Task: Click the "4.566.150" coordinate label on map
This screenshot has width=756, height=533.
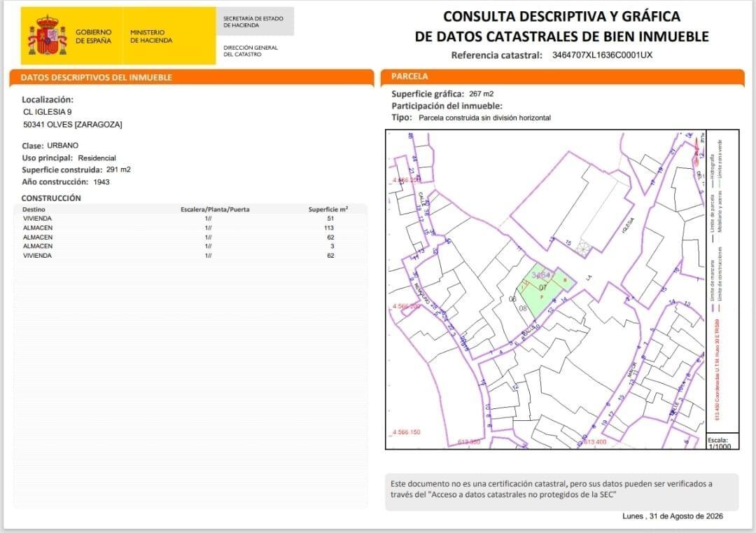Action: click(407, 432)
